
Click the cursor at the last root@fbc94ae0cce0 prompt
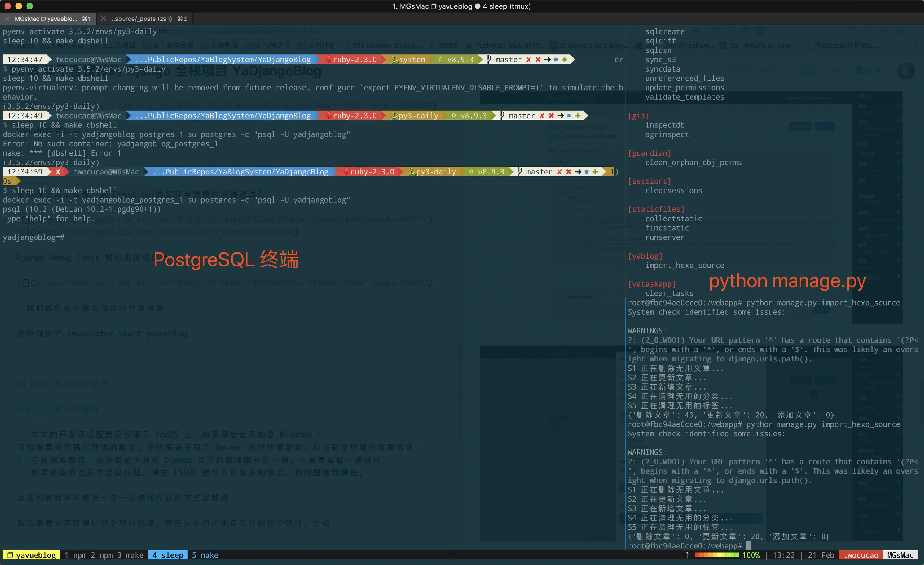coord(749,546)
